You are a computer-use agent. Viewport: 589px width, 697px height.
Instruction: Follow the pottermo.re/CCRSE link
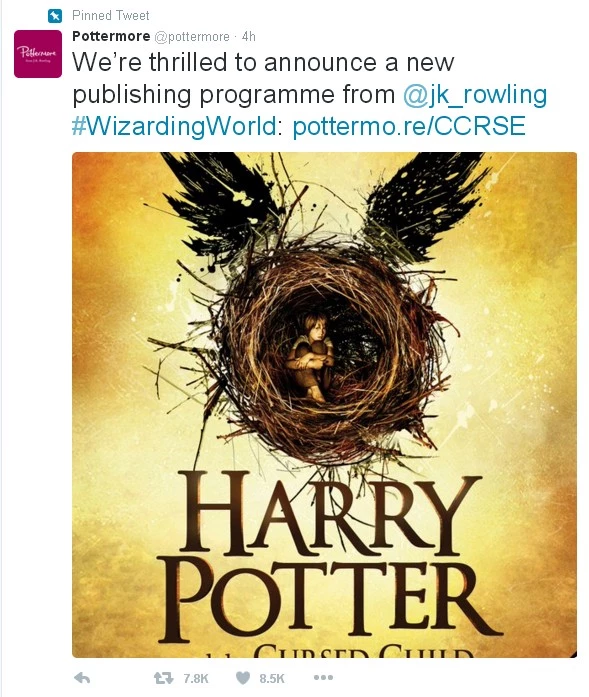(x=409, y=126)
